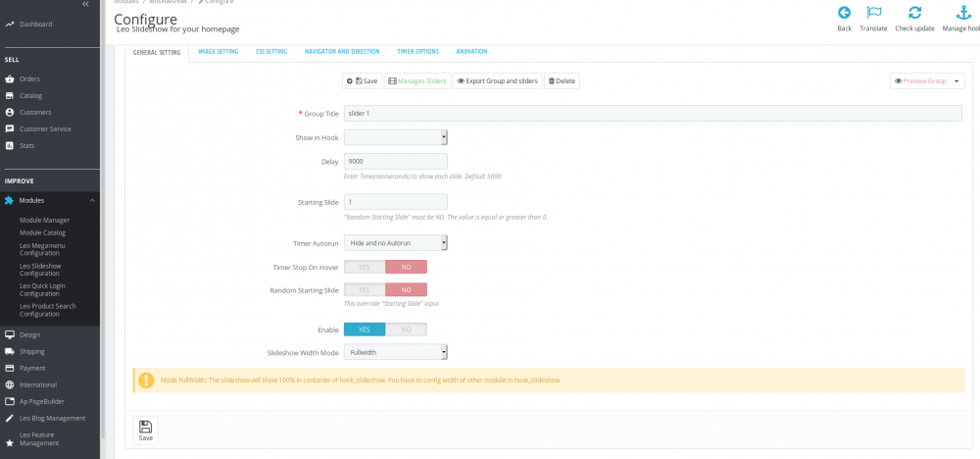The height and width of the screenshot is (459, 980).
Task: Open the Animation tab
Action: (x=472, y=52)
